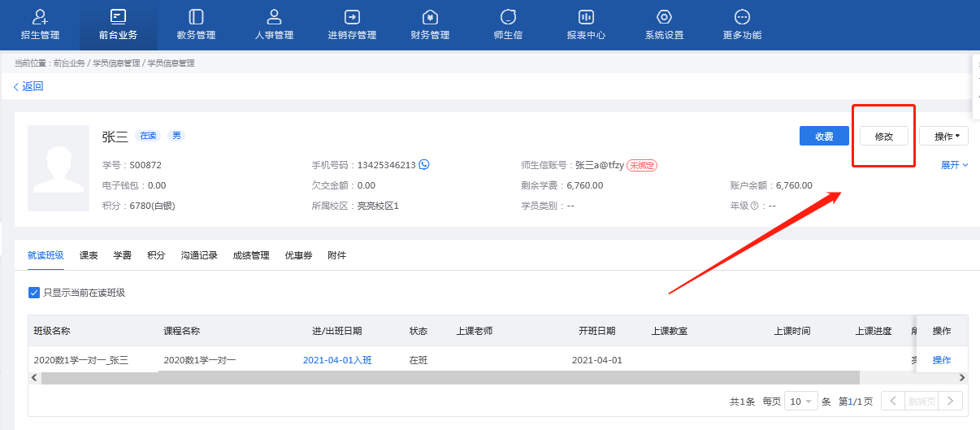Switch to the 就读班级 tab

(46, 255)
